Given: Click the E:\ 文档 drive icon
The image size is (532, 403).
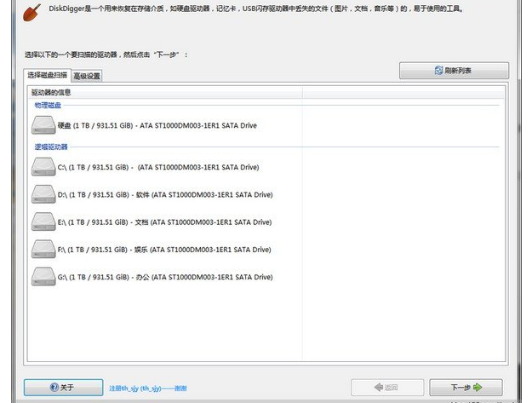Looking at the screenshot, I should pos(43,222).
